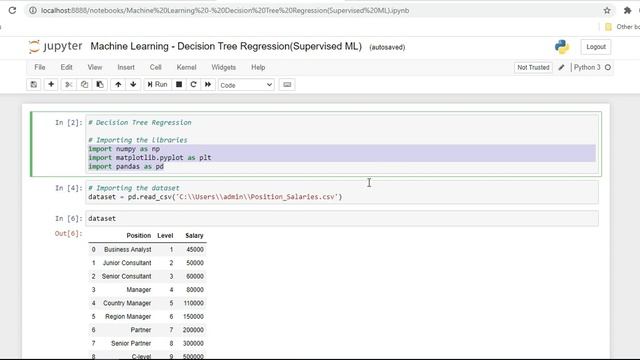The image size is (640, 360).
Task: Click the site information icon in address bar
Action: coord(33,11)
